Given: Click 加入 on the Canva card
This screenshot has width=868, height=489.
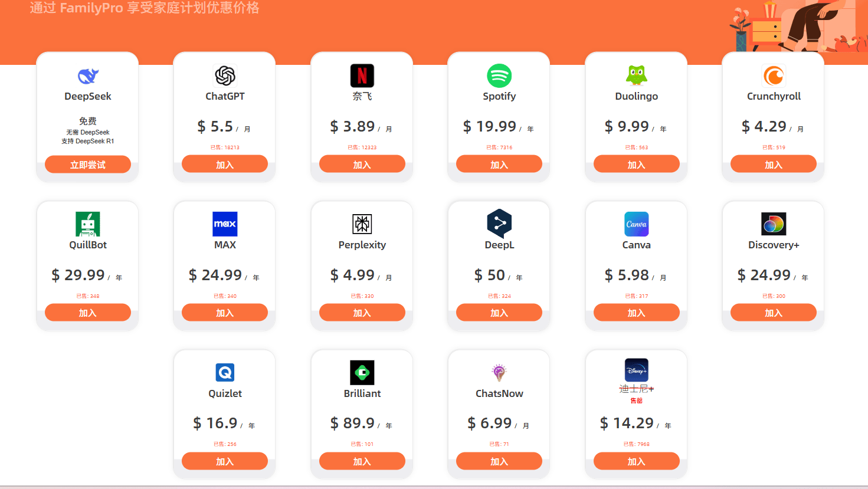Looking at the screenshot, I should tap(636, 312).
